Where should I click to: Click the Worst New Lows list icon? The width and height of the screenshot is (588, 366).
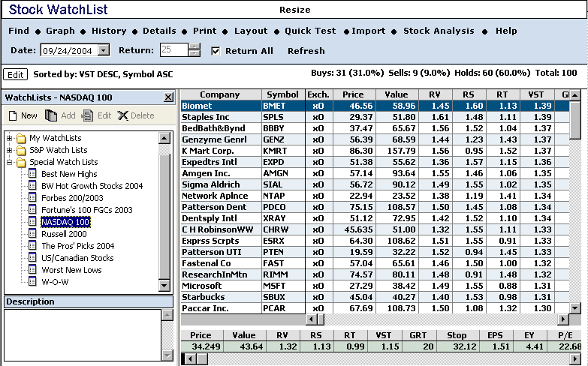32,270
